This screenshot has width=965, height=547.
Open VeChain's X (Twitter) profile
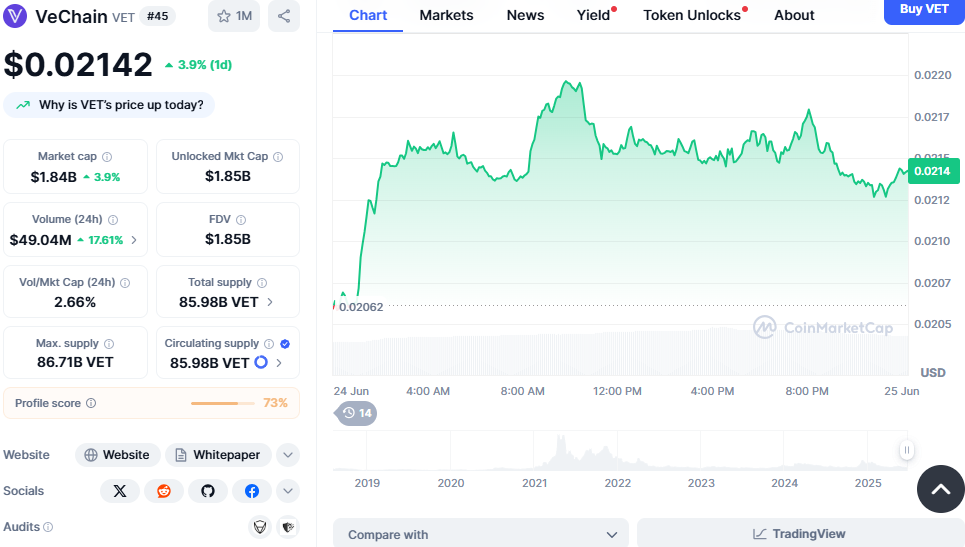click(x=120, y=491)
